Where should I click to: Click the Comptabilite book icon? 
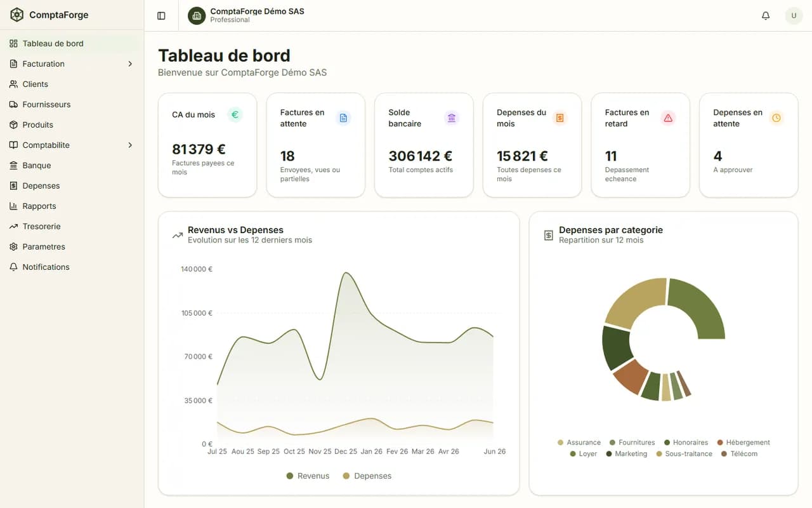14,145
